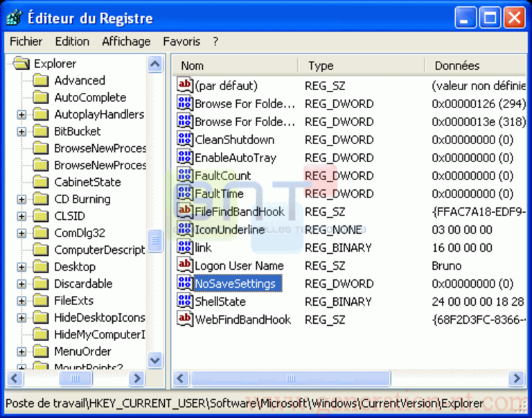Click the Advanced folder icon
The width and height of the screenshot is (532, 418).
(x=41, y=80)
